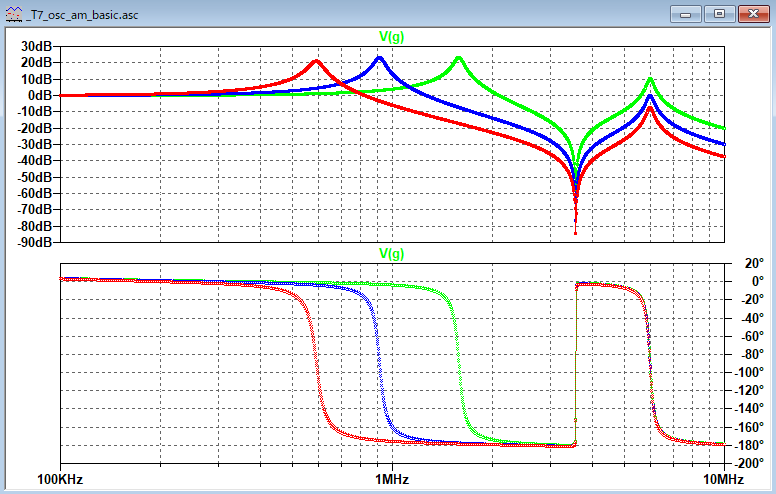Click the -100° phase axis label
The width and height of the screenshot is (776, 494).
[x=749, y=373]
